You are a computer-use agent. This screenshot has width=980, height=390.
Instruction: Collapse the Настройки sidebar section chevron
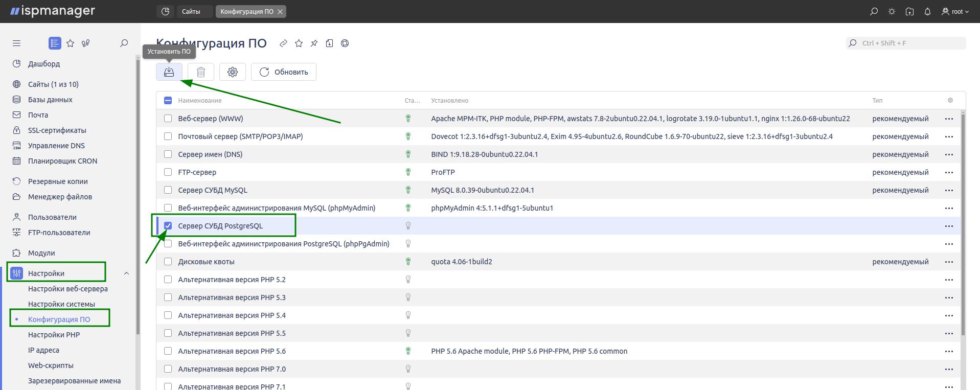[126, 273]
